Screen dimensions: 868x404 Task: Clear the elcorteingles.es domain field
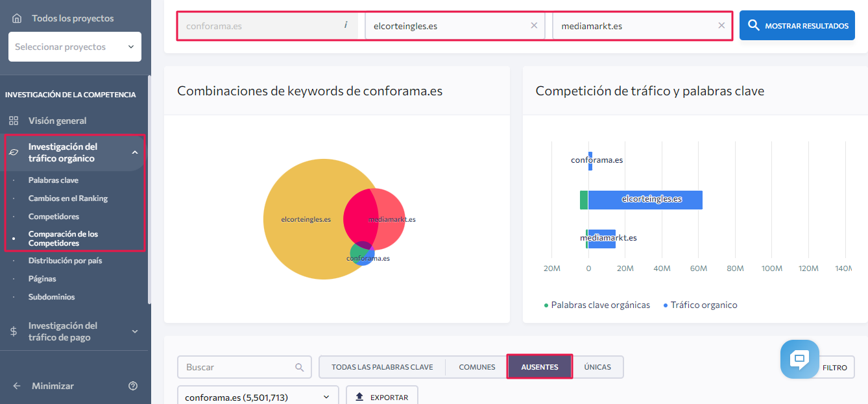[x=534, y=25]
